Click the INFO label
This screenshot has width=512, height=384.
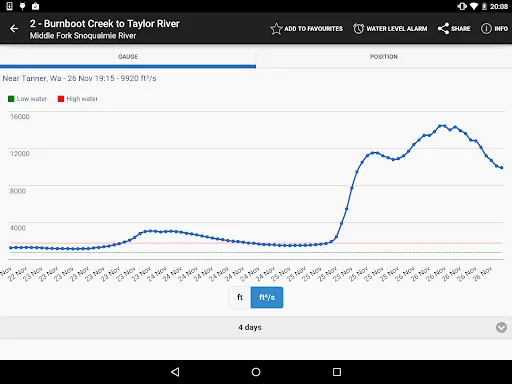pos(501,29)
